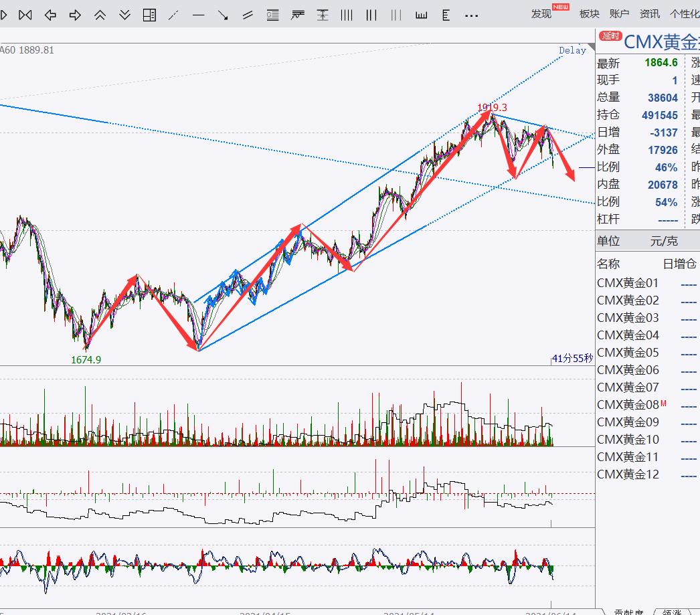Select the parallel channel lines tool
This screenshot has width=700, height=615.
tap(248, 15)
